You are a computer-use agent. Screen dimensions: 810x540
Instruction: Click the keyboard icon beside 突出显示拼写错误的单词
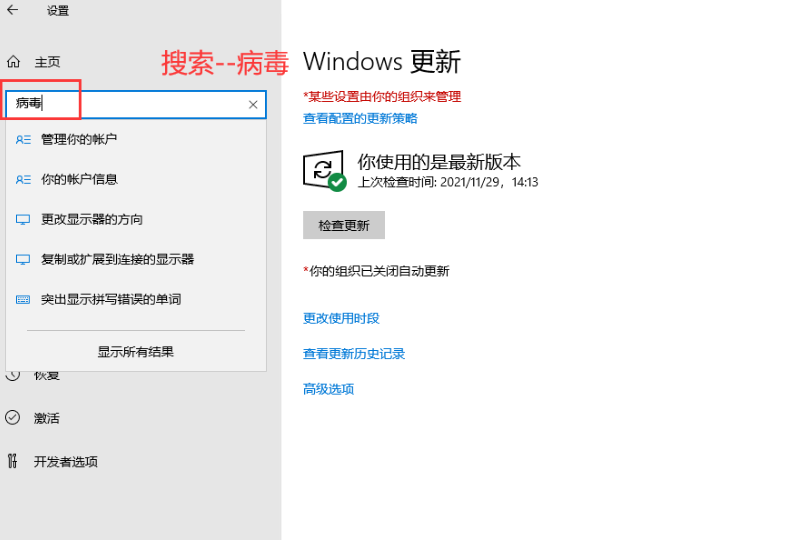[23, 300]
